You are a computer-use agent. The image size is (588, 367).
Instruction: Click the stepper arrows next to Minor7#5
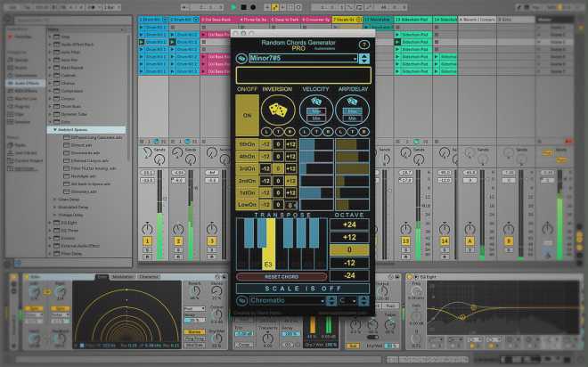364,59
